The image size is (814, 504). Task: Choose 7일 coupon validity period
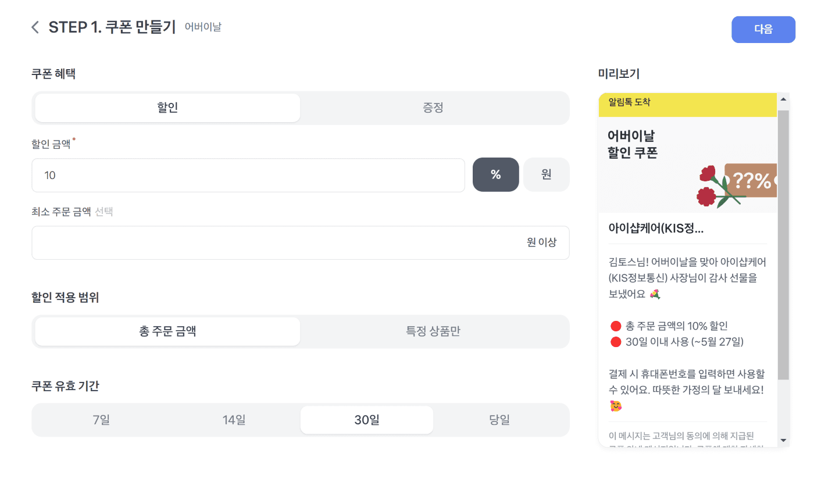coord(100,419)
